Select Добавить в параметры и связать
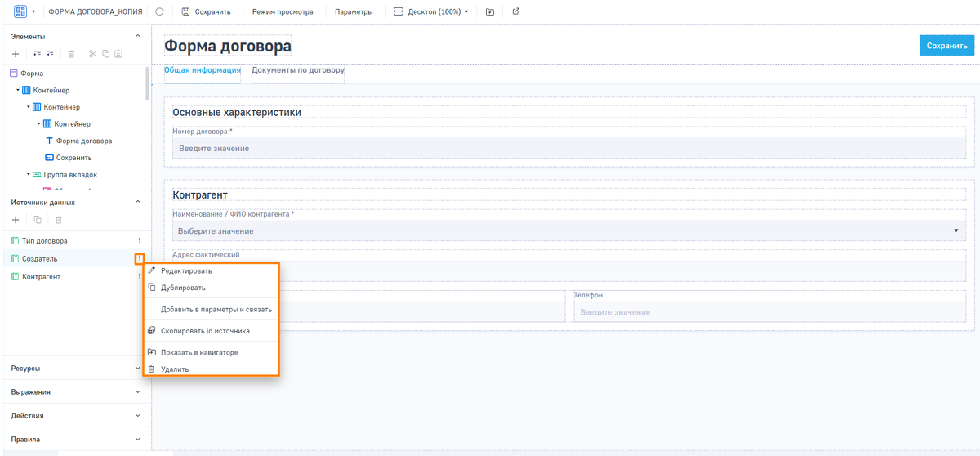Viewport: 980px width, 456px height. (x=212, y=310)
